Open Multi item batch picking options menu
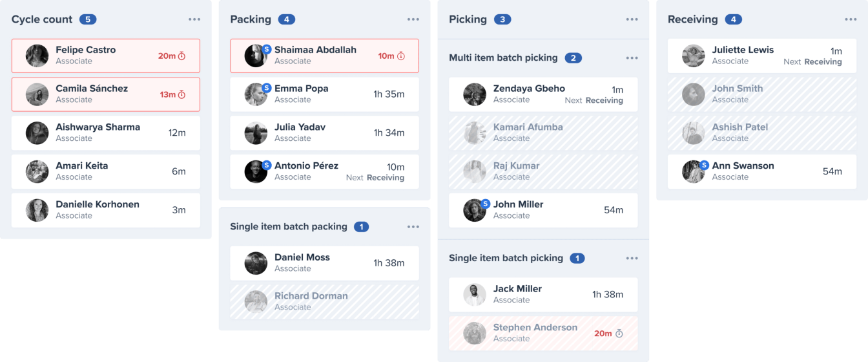Viewport: 868px width, 362px height. [632, 58]
